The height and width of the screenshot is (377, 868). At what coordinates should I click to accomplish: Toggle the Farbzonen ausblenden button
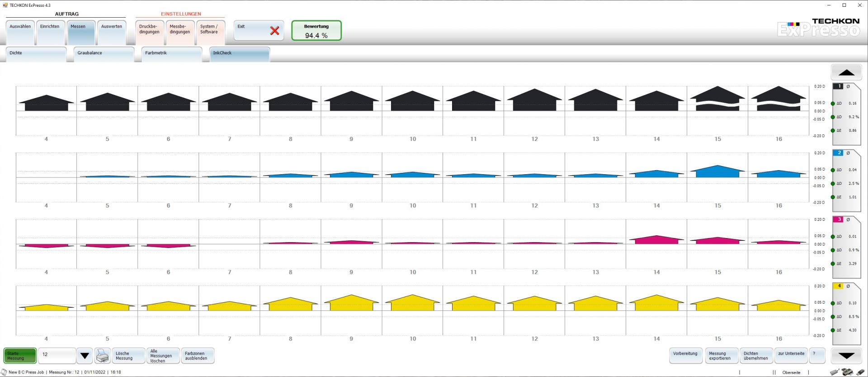click(197, 356)
